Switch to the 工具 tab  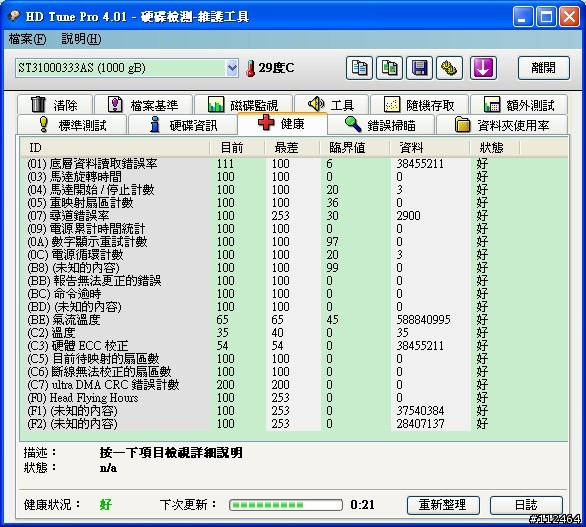331,105
